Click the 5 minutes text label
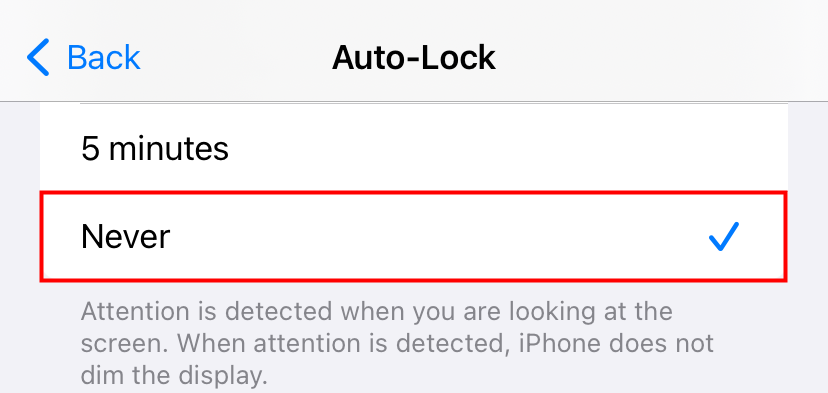Screen dimensions: 828x393 (x=155, y=148)
